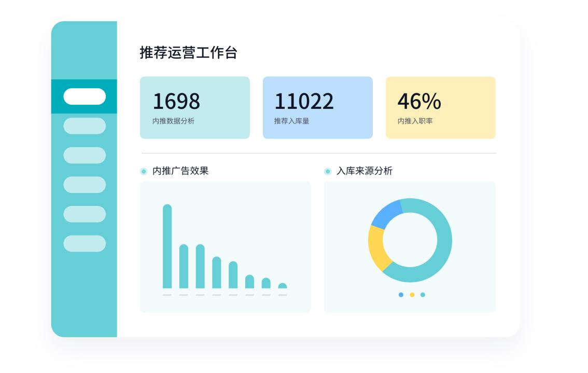Toggle the teal legend dot under the donut
588x373 pixels.
click(423, 295)
